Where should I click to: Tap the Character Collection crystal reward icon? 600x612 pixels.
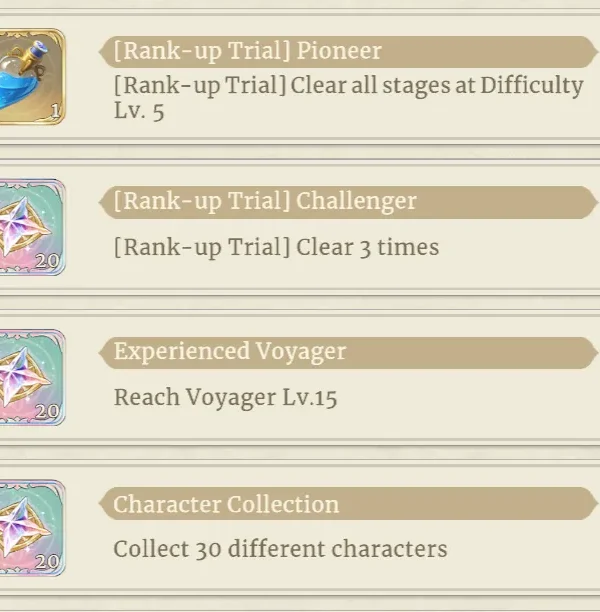pos(32,528)
